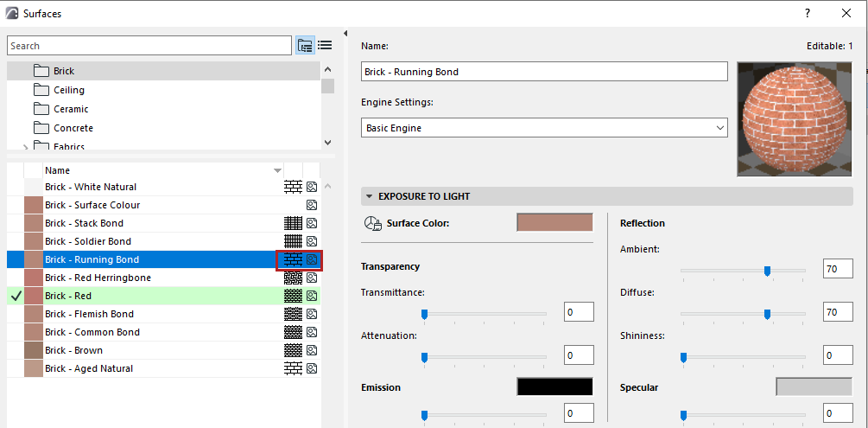The height and width of the screenshot is (428, 868).
Task: Click texture icon of Brick - Aged Natural
Action: [x=312, y=368]
